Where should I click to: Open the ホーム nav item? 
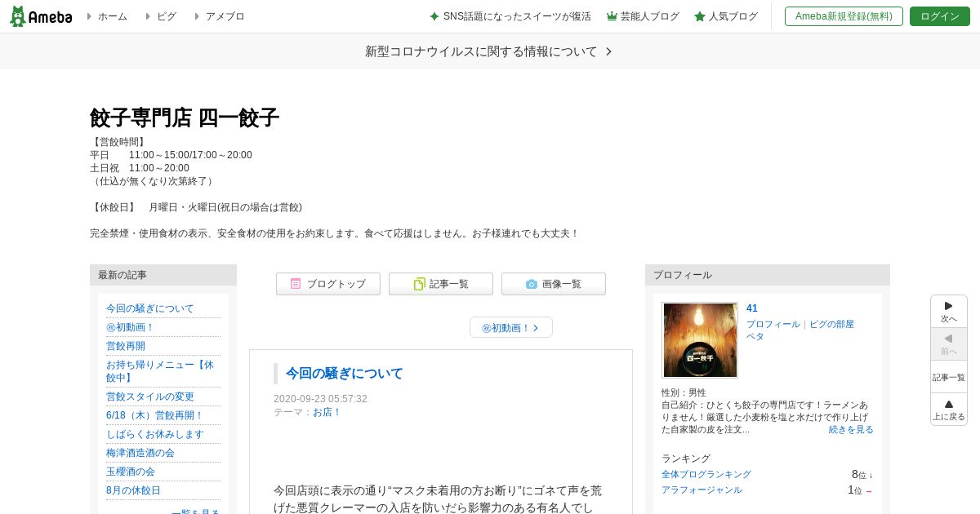tap(112, 16)
